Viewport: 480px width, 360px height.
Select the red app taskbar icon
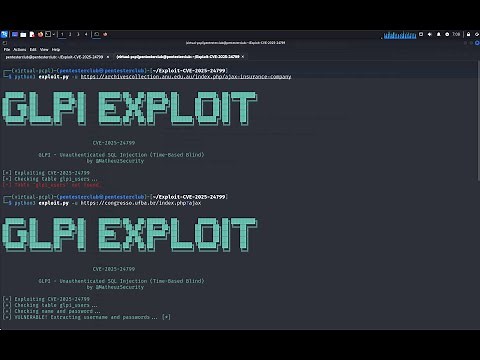click(105, 34)
